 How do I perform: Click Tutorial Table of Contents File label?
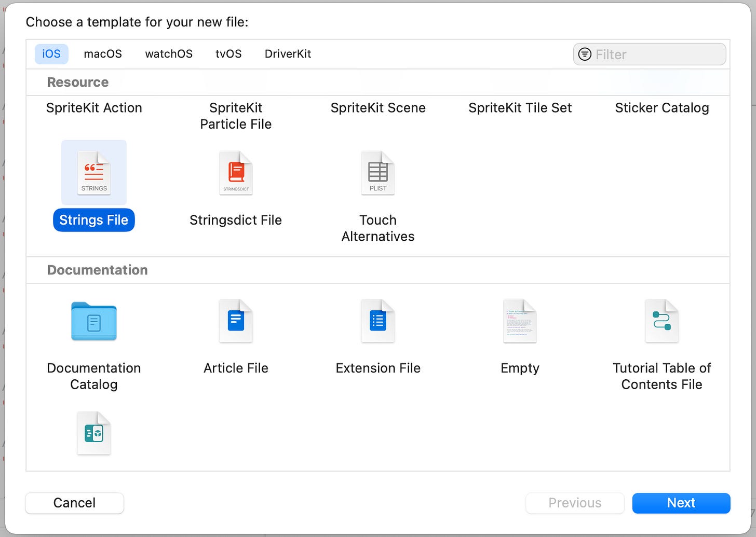coord(661,376)
